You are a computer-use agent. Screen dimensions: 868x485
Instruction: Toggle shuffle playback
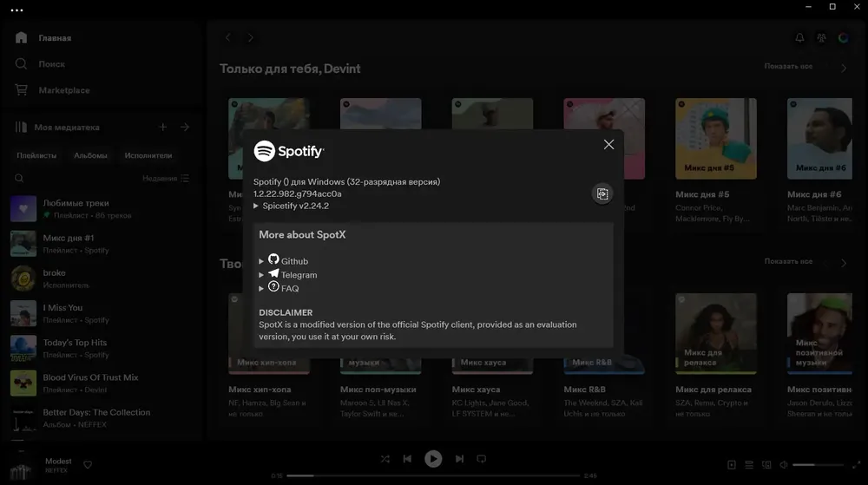pos(385,458)
